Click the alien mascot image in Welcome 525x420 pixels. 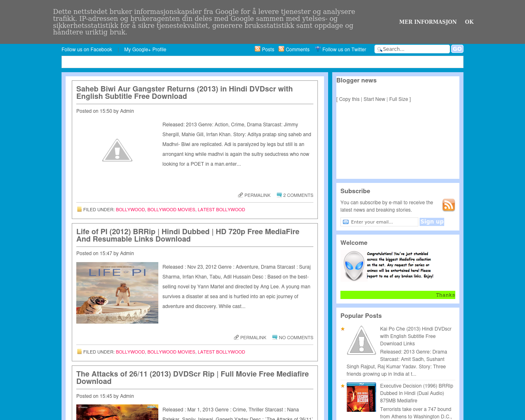tap(354, 266)
